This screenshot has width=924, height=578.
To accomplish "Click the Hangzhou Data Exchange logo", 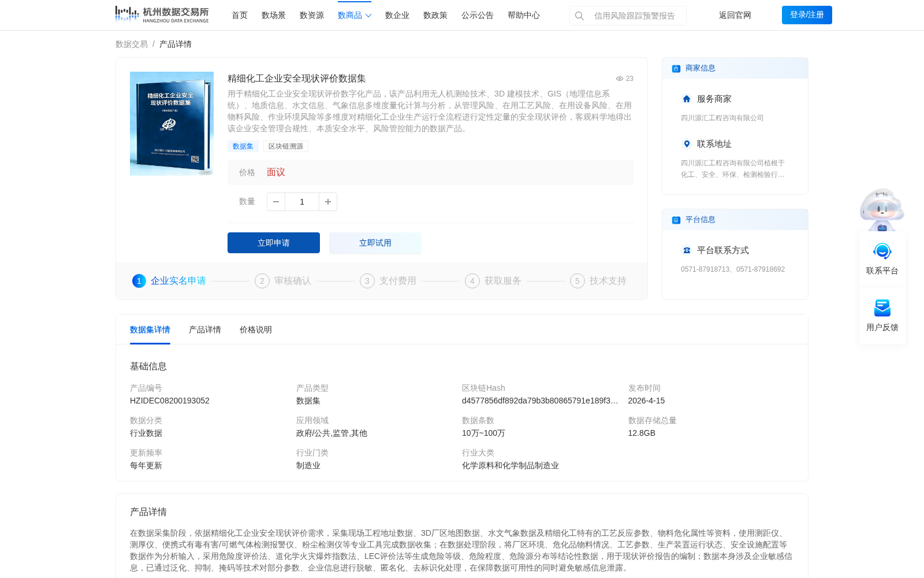I will point(162,14).
